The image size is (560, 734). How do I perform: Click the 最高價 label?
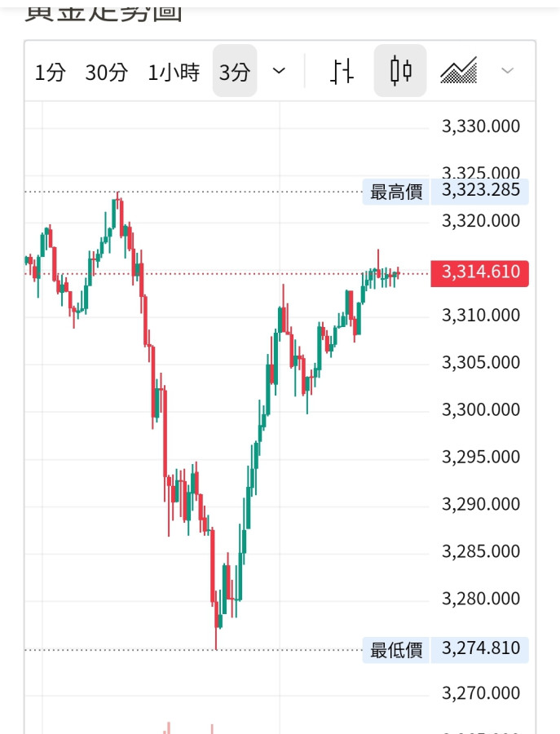pyautogui.click(x=396, y=192)
